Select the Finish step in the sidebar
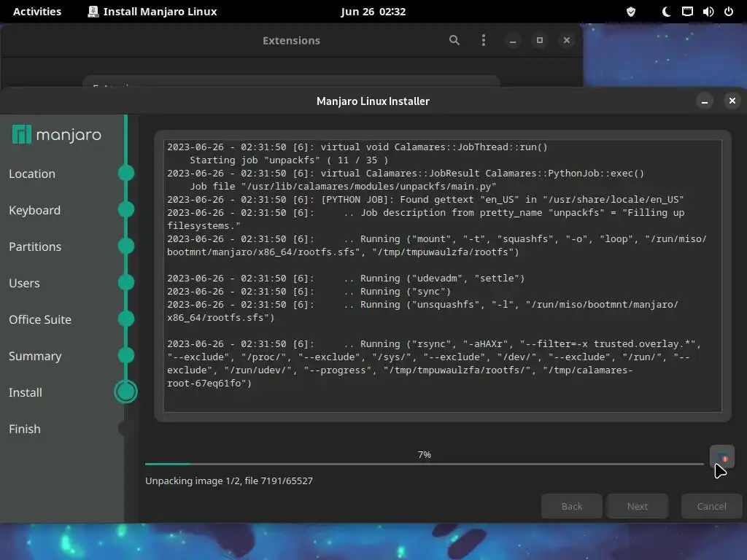747x560 pixels. (x=25, y=429)
